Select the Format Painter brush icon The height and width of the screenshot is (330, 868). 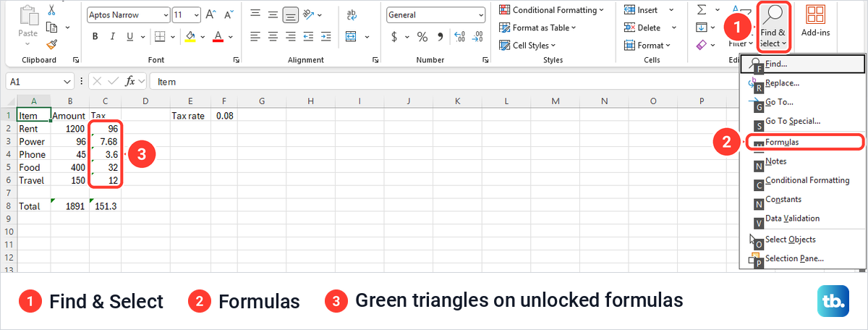51,44
